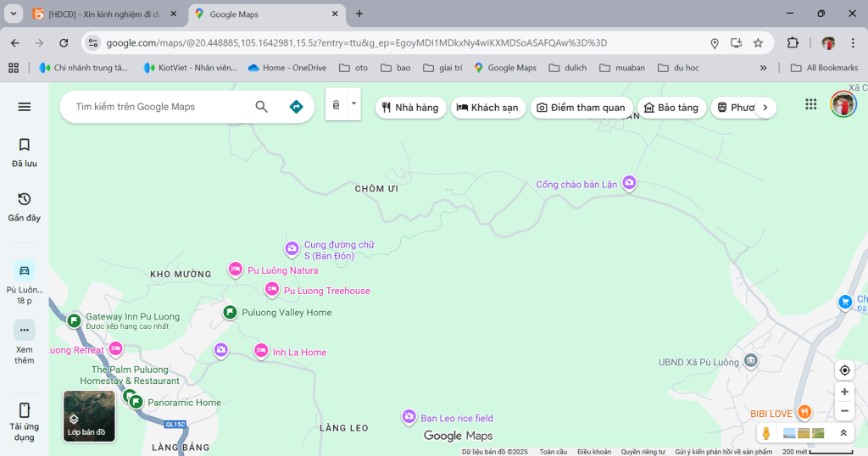868x456 pixels.
Task: Click Gửi ý kiến phản hồi về sản phẩm
Action: (723, 452)
